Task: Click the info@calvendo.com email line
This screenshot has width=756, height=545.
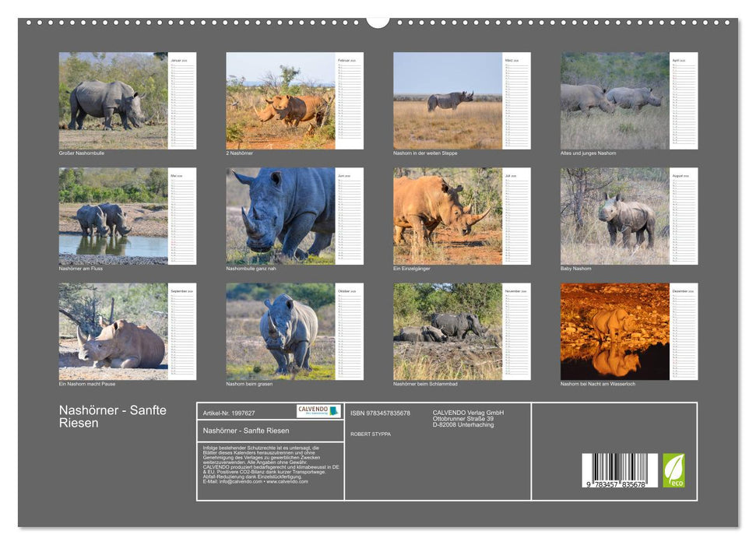Action: point(255,482)
